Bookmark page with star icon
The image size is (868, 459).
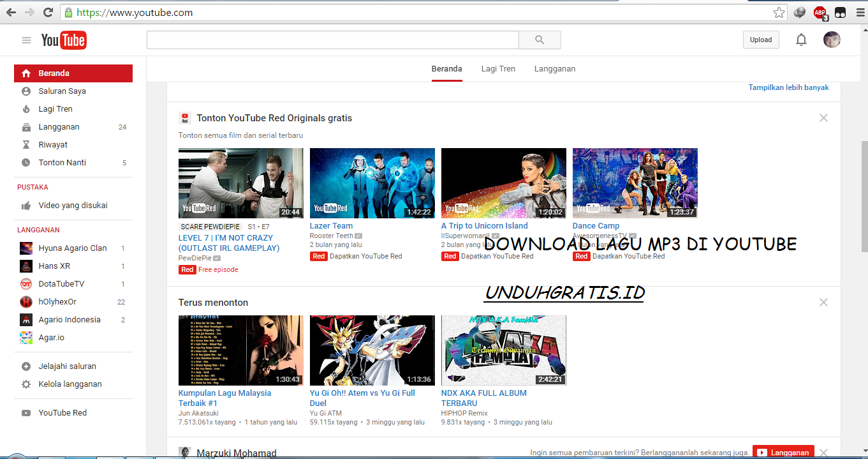coord(779,12)
